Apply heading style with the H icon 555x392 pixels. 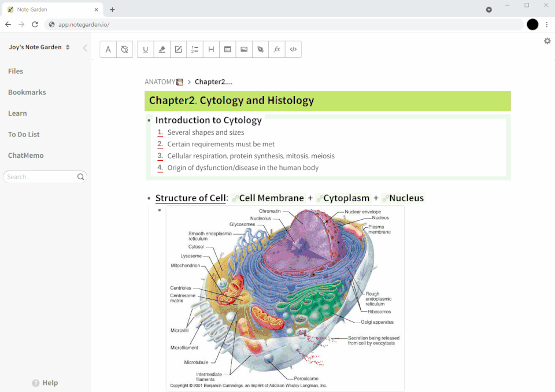pos(211,50)
